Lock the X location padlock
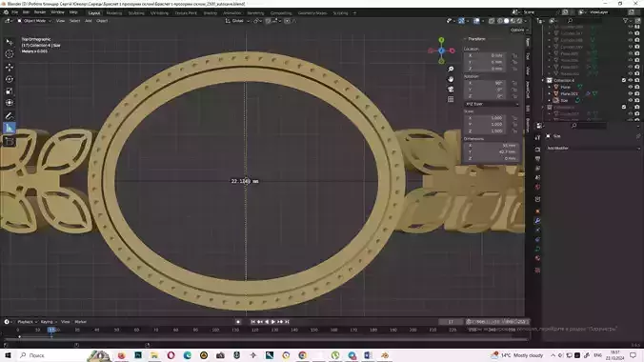The height and width of the screenshot is (362, 644). click(514, 55)
